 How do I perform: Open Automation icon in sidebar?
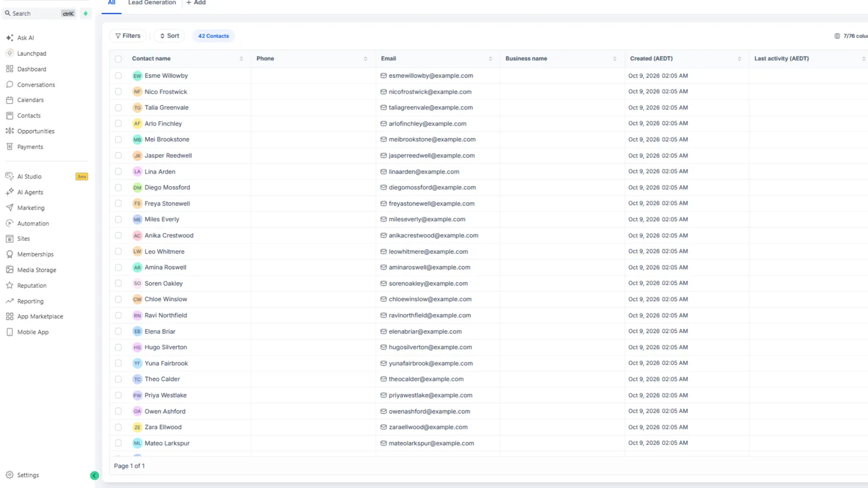(10, 223)
